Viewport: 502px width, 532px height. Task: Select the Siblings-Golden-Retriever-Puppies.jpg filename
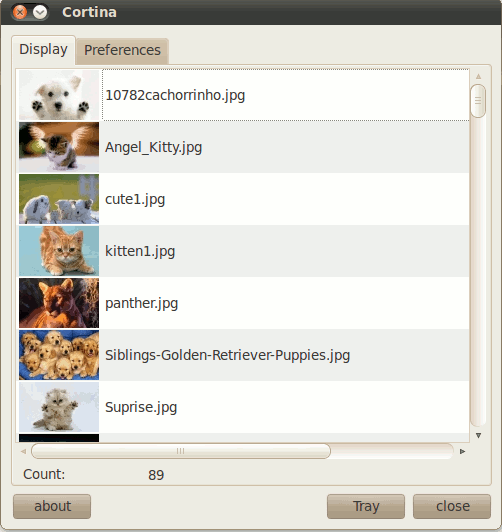click(x=227, y=355)
